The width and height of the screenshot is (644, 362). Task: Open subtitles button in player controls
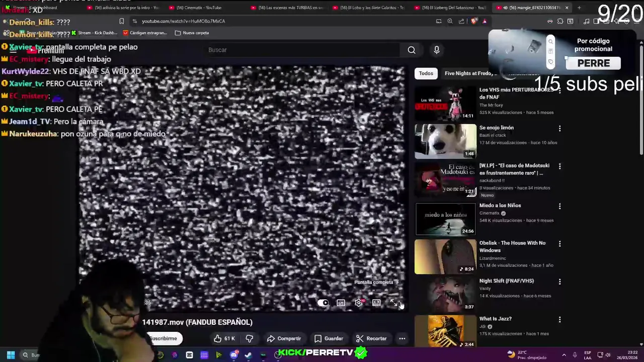click(341, 303)
